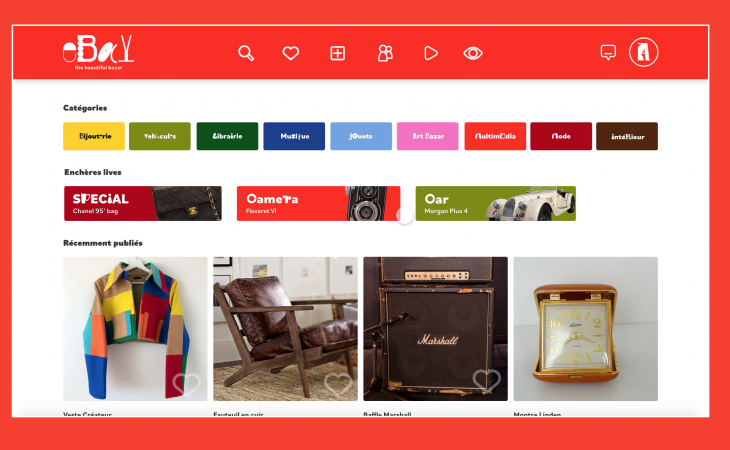
Task: Open the Car Morgan Plus 4 auction
Action: click(496, 203)
